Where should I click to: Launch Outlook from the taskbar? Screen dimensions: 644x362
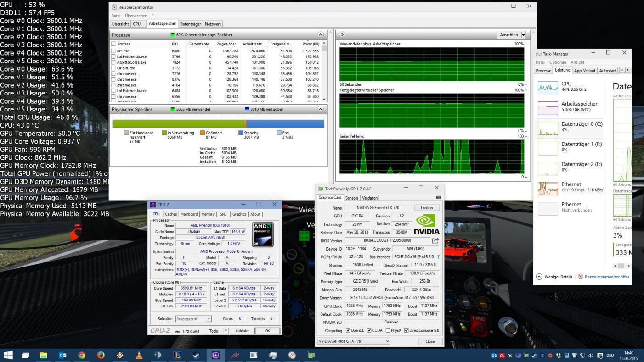coord(63,355)
